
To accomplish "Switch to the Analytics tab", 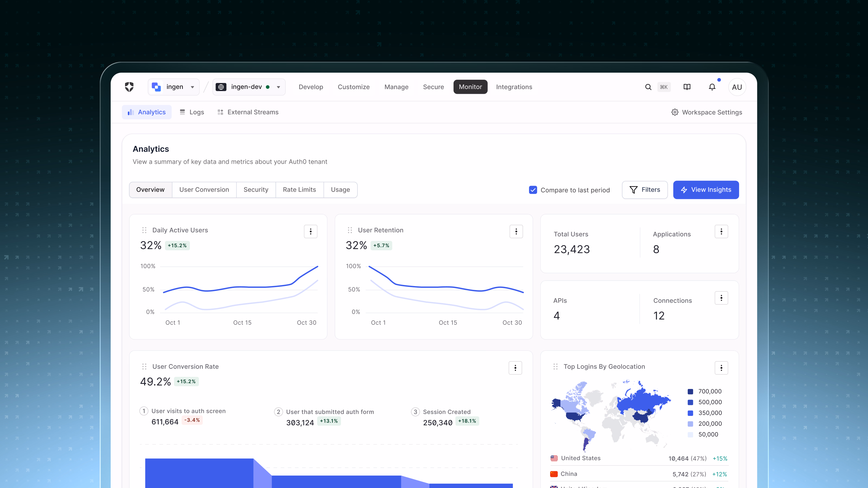I will point(146,112).
